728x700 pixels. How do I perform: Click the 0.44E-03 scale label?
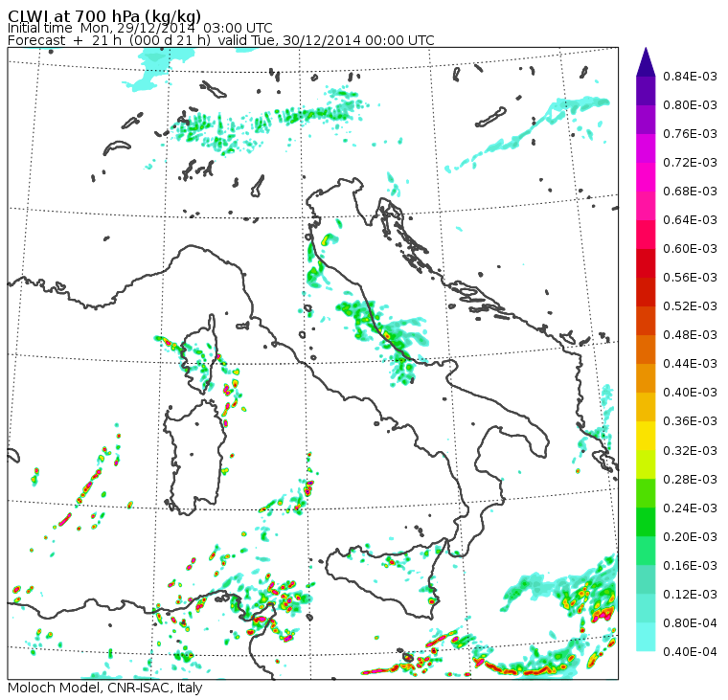point(690,364)
